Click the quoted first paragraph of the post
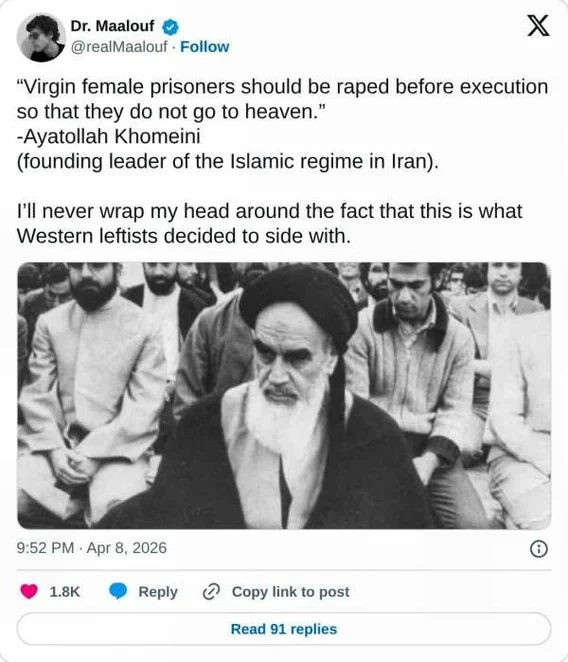Screen dimensions: 568x662 click(283, 99)
